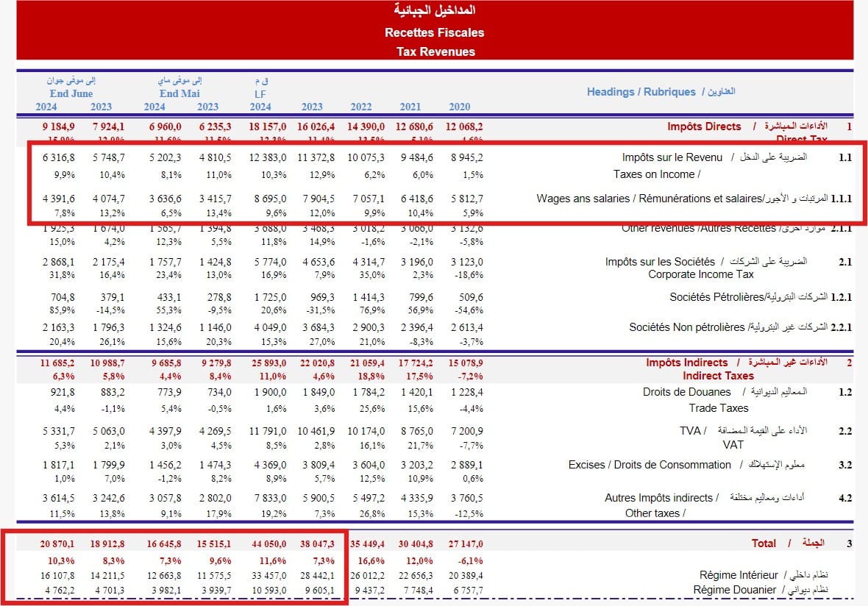Select the 'End Mai' column header

click(179, 93)
